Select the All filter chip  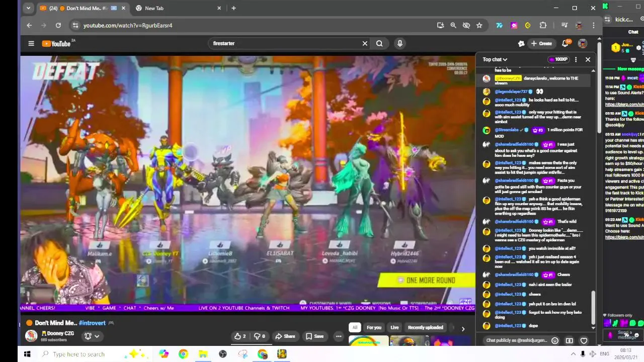(355, 327)
